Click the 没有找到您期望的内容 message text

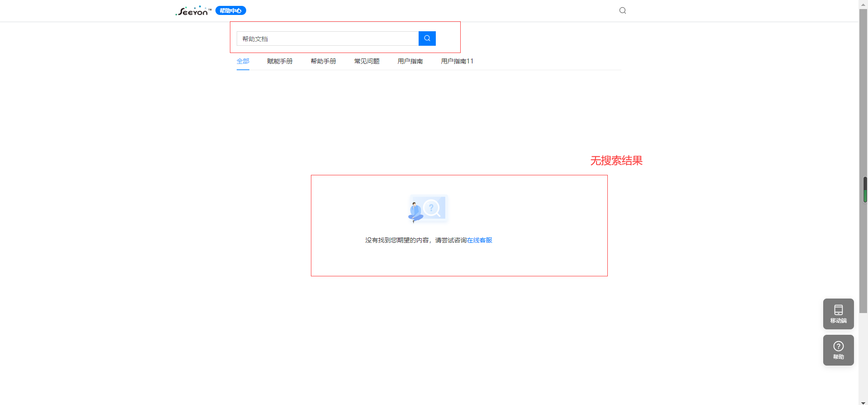(397, 240)
